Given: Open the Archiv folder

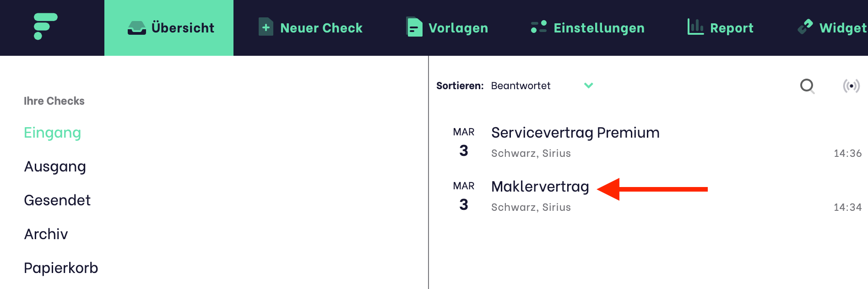Looking at the screenshot, I should click(46, 234).
